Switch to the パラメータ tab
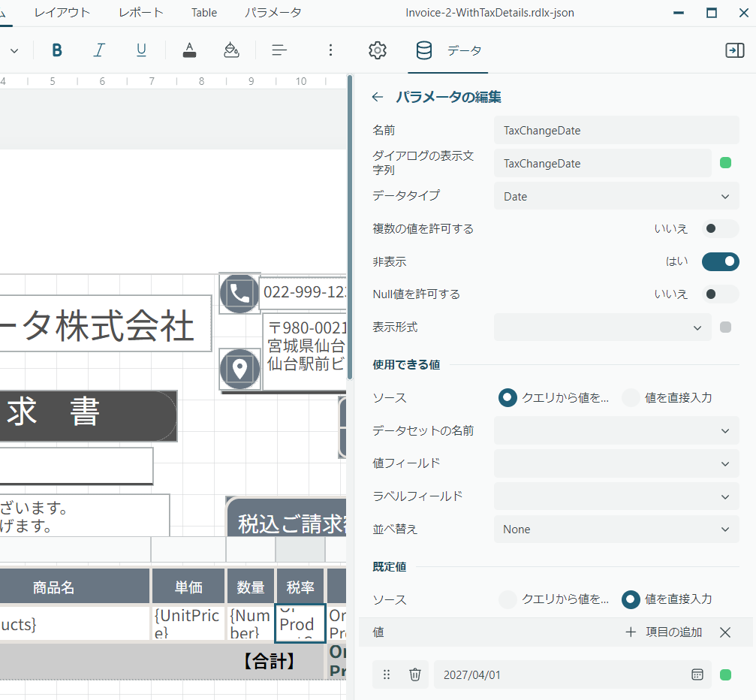 click(x=273, y=13)
